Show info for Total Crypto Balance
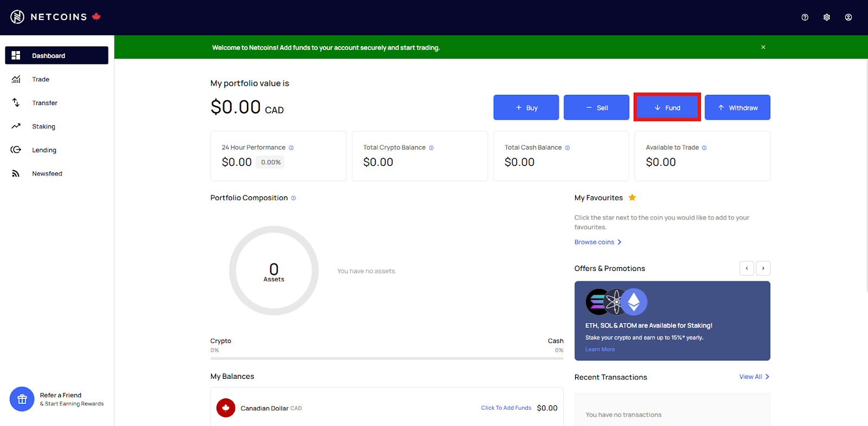The image size is (868, 426). point(431,147)
